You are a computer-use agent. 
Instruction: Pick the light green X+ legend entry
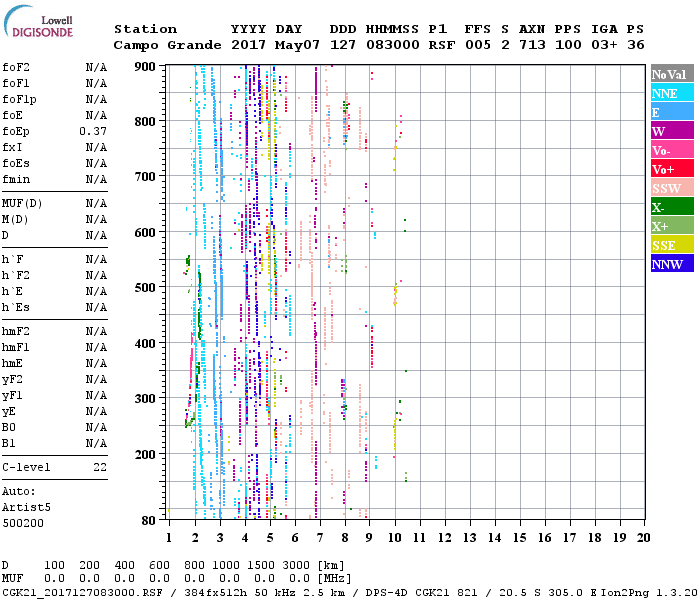pos(670,226)
